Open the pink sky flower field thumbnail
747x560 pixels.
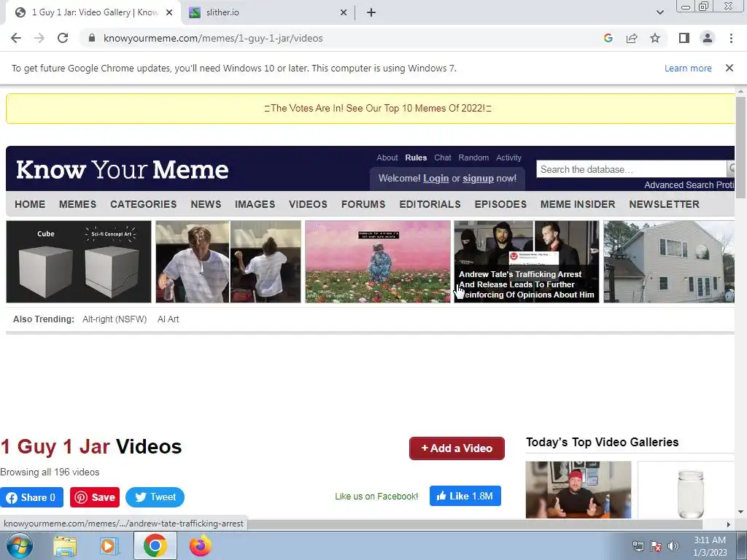378,262
